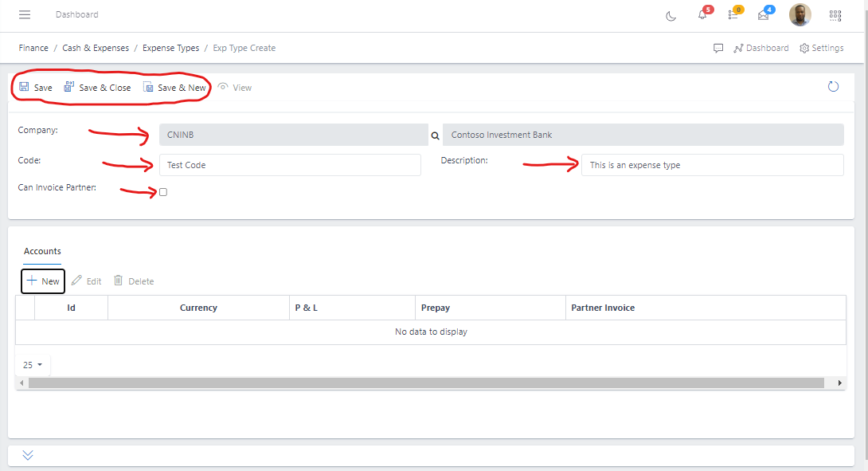868x471 pixels.
Task: Click the Description input field
Action: point(711,165)
